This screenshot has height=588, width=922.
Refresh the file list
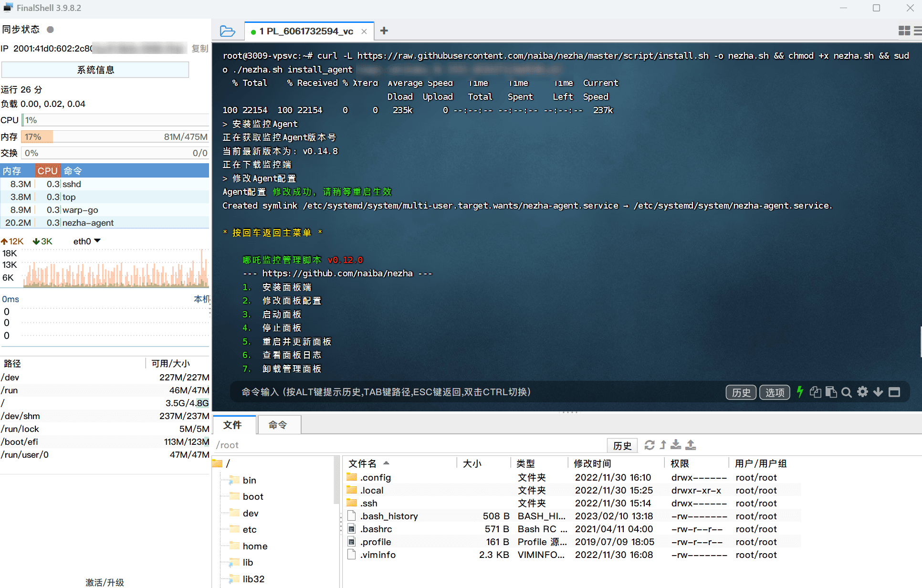[x=650, y=445]
